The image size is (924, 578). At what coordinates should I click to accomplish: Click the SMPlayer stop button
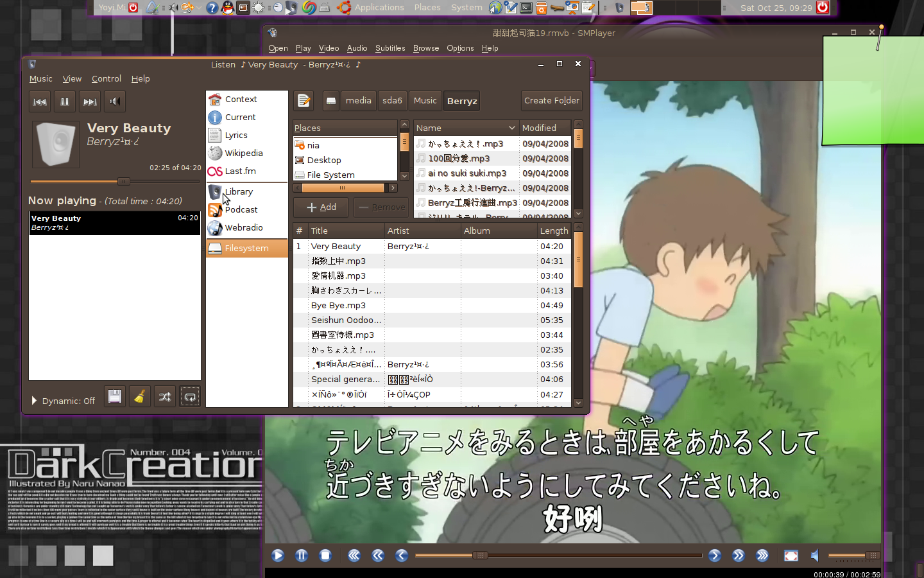(x=325, y=556)
